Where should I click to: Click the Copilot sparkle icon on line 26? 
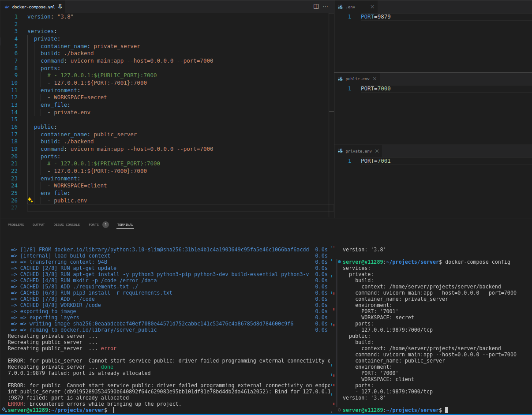coord(30,200)
